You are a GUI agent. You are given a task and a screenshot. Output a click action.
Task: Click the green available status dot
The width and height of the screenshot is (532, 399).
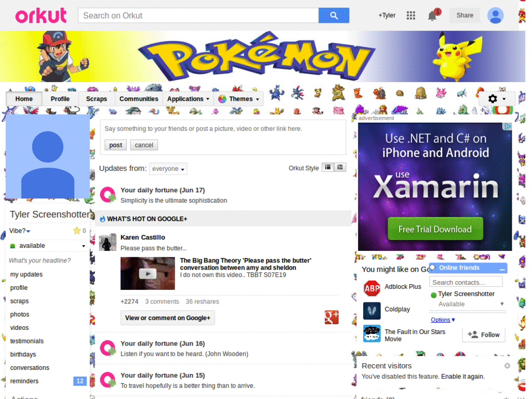(x=12, y=246)
